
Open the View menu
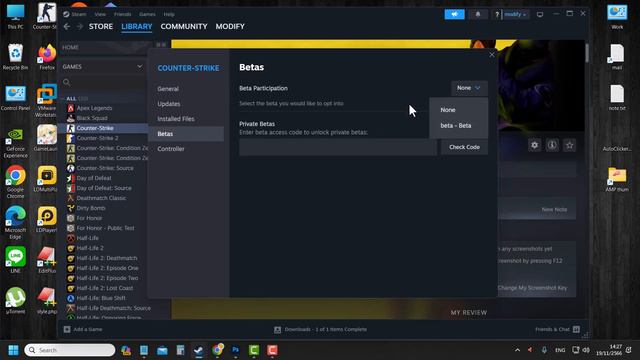click(100, 14)
